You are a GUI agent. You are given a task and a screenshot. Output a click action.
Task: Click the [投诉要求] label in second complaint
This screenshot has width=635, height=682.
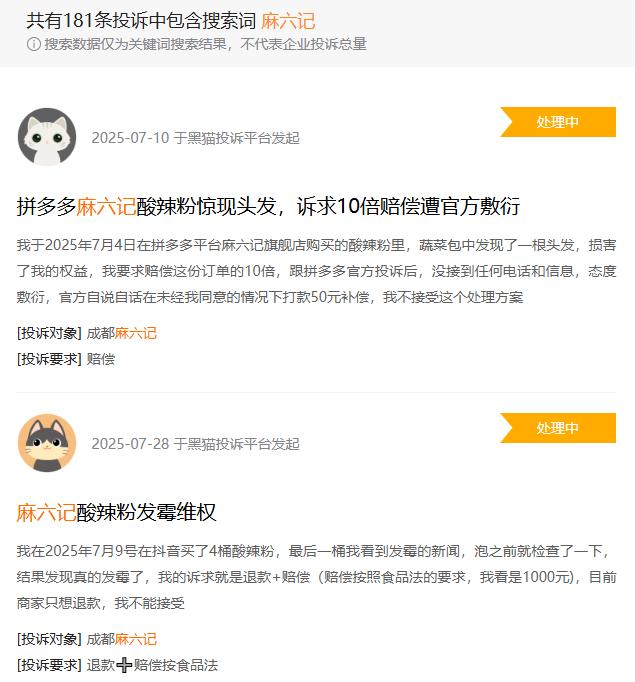[49, 665]
